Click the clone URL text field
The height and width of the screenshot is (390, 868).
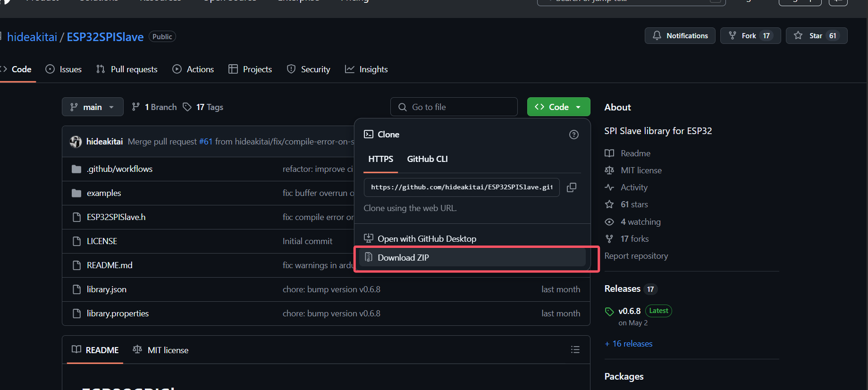click(462, 187)
